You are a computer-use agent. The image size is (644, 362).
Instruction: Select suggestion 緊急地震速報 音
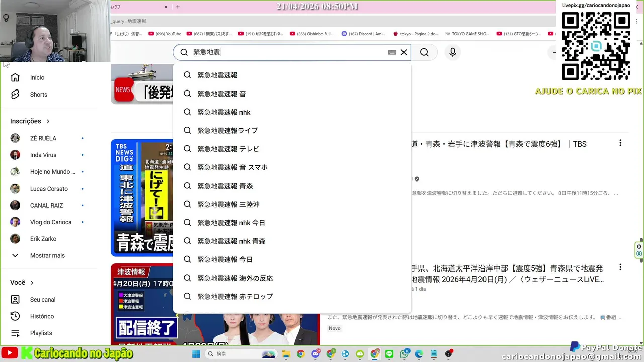point(292,94)
